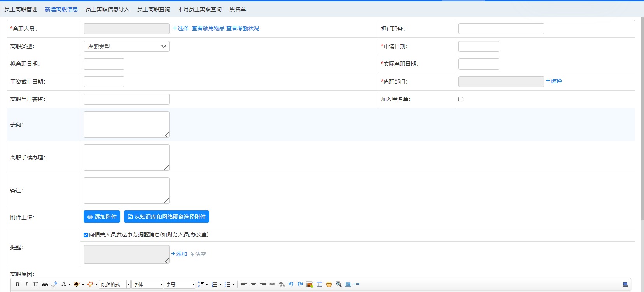Click the 添加附件 button
644x292 pixels.
tap(102, 217)
